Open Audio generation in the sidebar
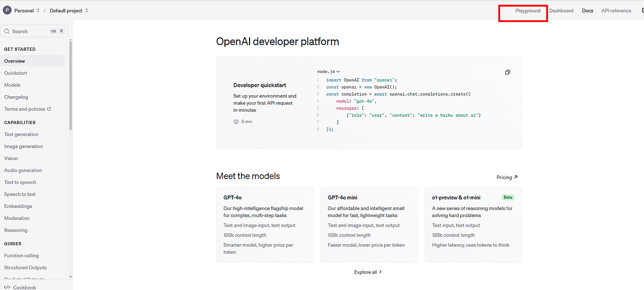Viewport: 644px width, 290px height. click(23, 171)
